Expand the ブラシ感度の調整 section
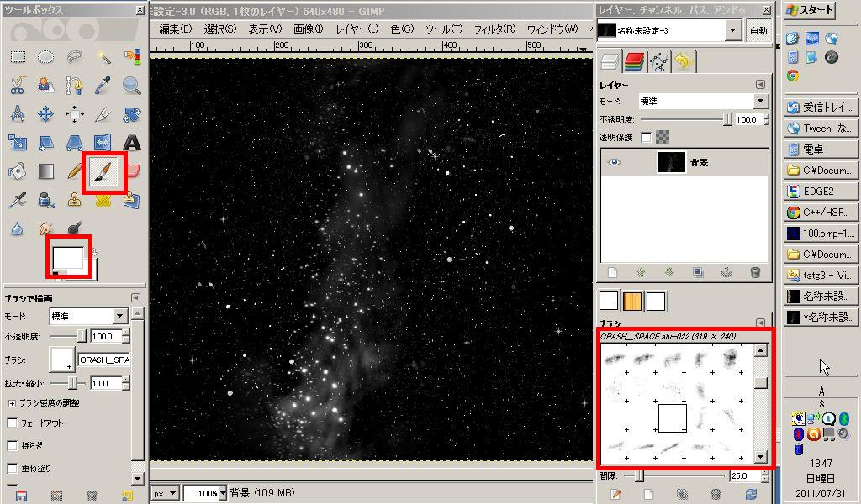 [x=12, y=403]
